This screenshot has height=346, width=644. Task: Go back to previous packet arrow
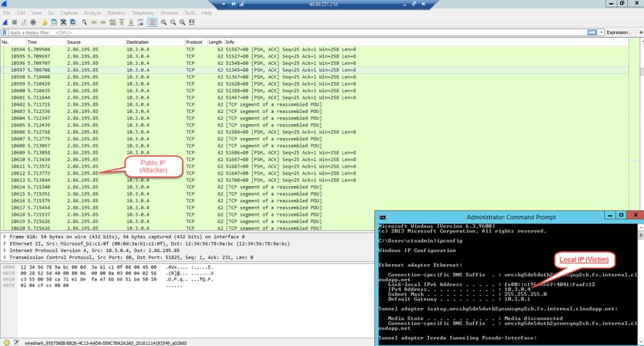(94, 22)
